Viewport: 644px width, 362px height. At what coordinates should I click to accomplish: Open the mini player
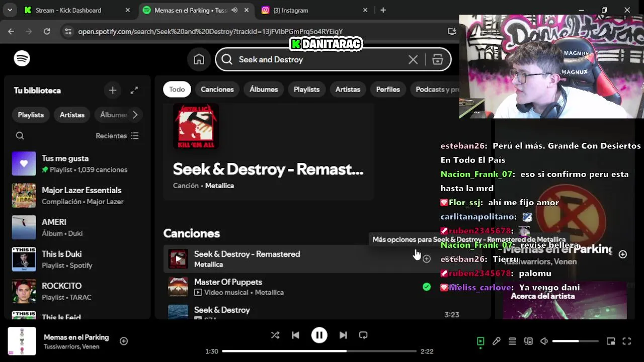(x=611, y=341)
